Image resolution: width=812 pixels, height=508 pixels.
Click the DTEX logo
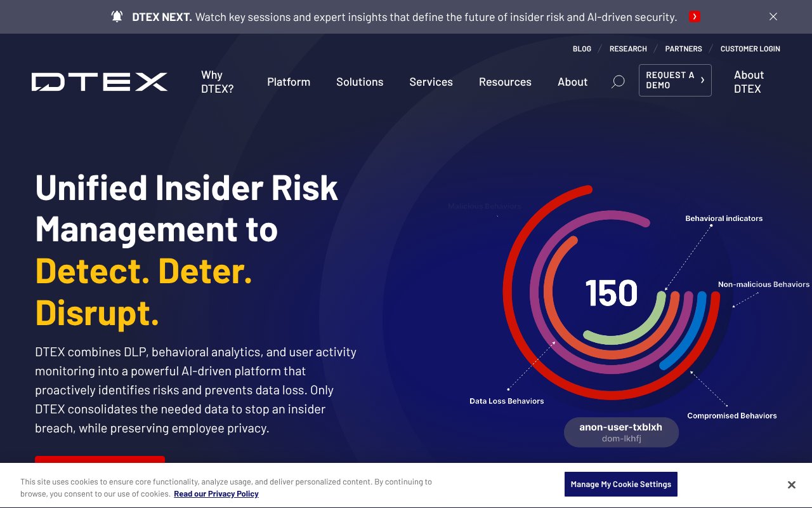coord(99,81)
